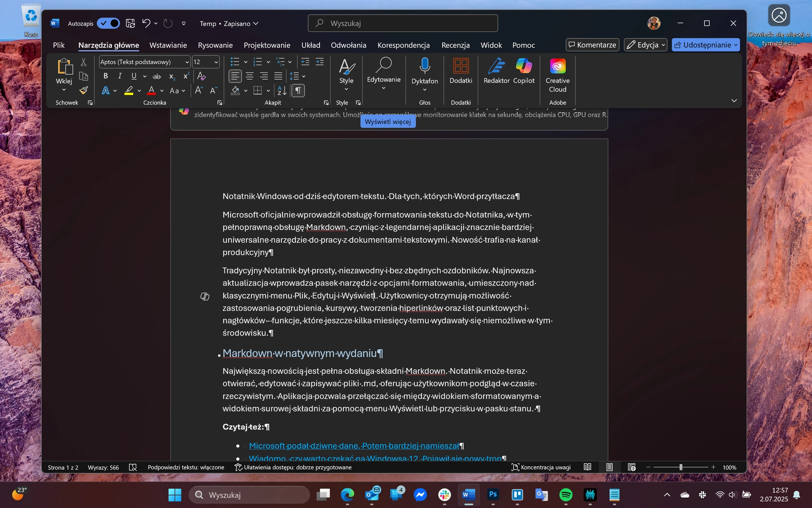Toggle italic formatting
The image size is (812, 508).
(120, 76)
